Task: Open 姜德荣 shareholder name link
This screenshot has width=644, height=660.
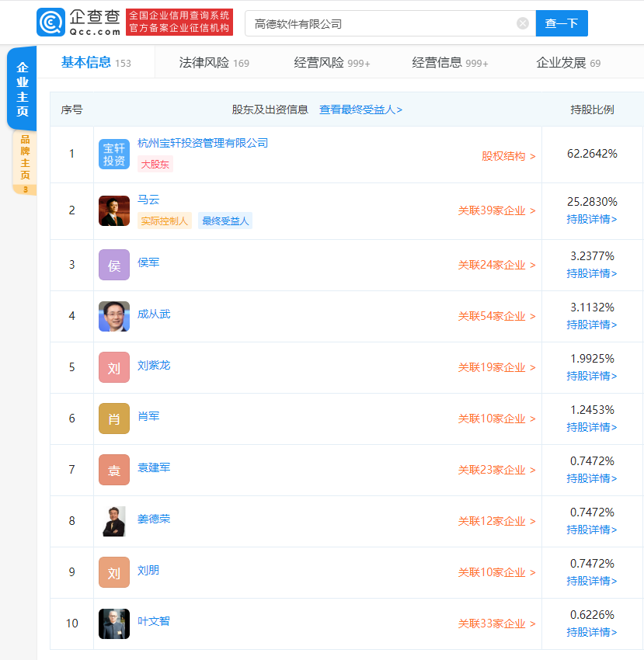Action: point(154,519)
